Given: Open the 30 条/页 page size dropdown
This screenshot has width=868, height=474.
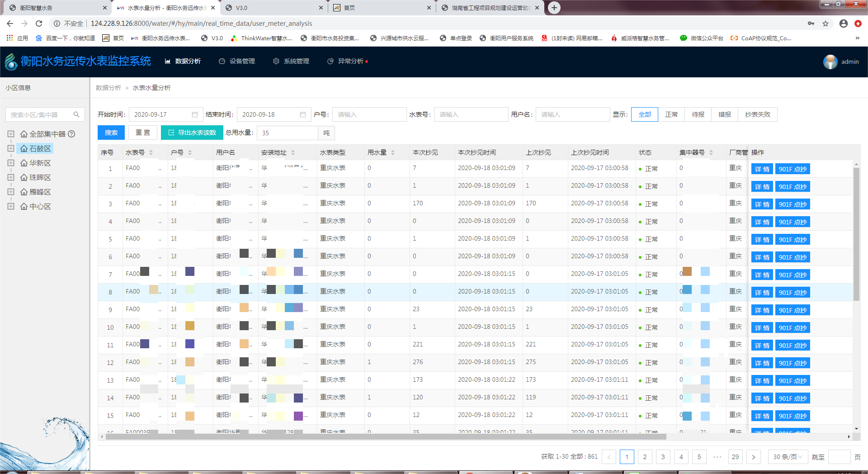Looking at the screenshot, I should (787, 457).
